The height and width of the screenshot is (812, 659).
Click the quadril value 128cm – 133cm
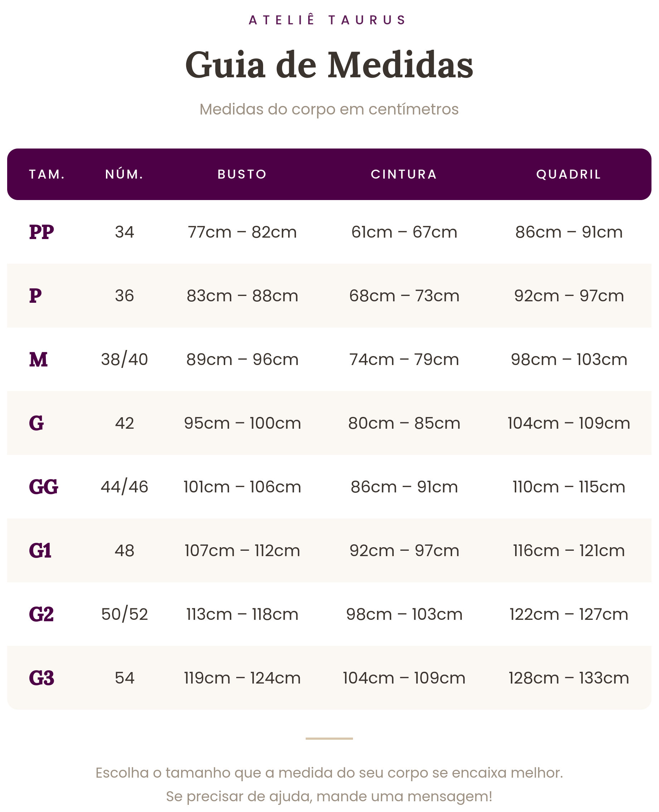(x=569, y=678)
